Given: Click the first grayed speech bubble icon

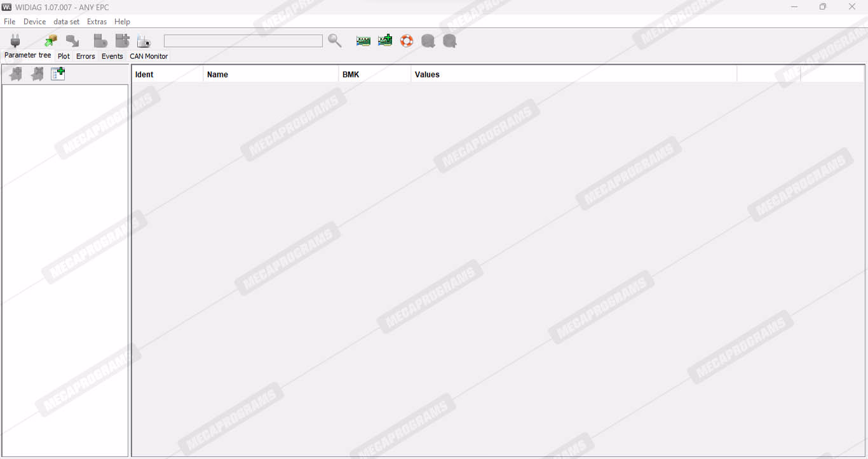Looking at the screenshot, I should tap(428, 41).
